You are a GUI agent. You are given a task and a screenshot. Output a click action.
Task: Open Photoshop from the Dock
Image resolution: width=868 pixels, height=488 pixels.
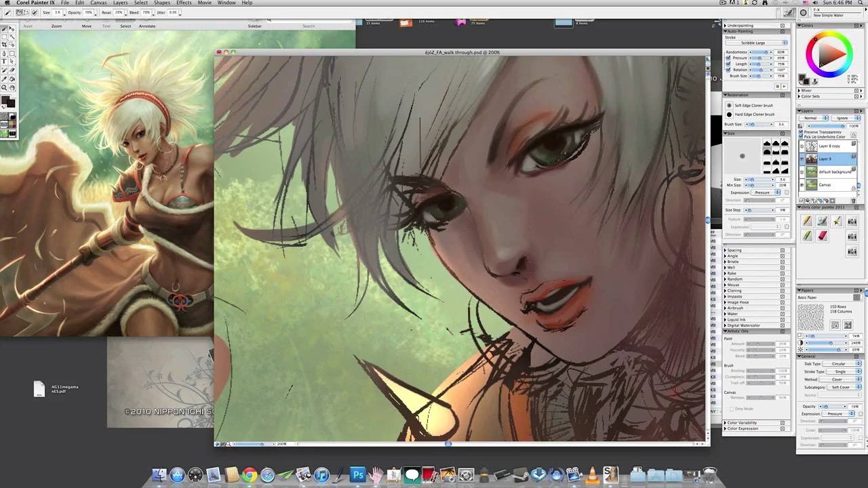click(358, 475)
